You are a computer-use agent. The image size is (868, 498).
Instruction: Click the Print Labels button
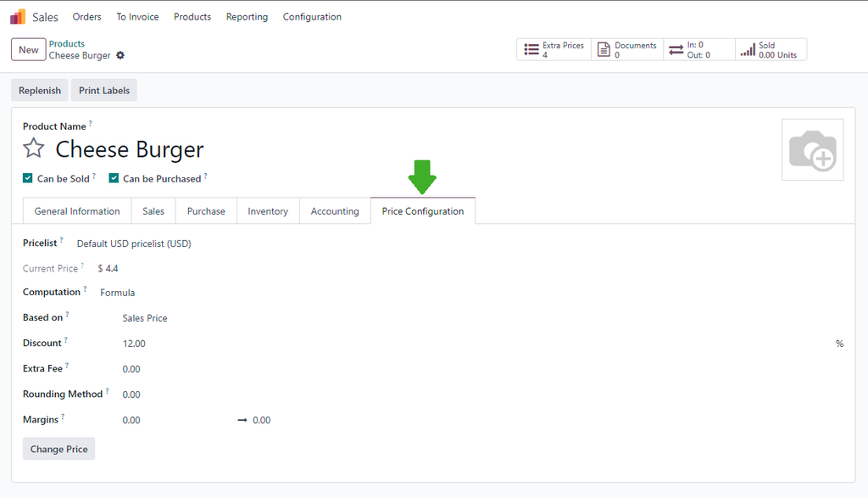104,90
